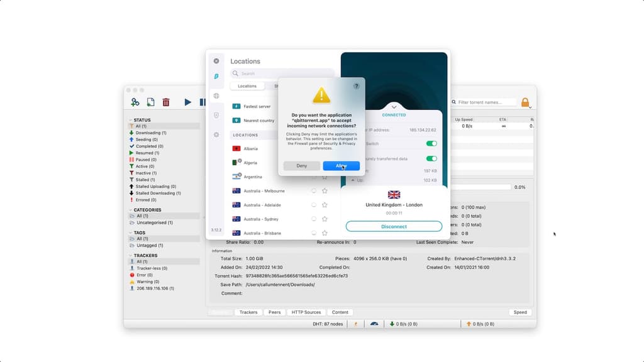Favorite Australia - Melbourne star

tap(325, 191)
